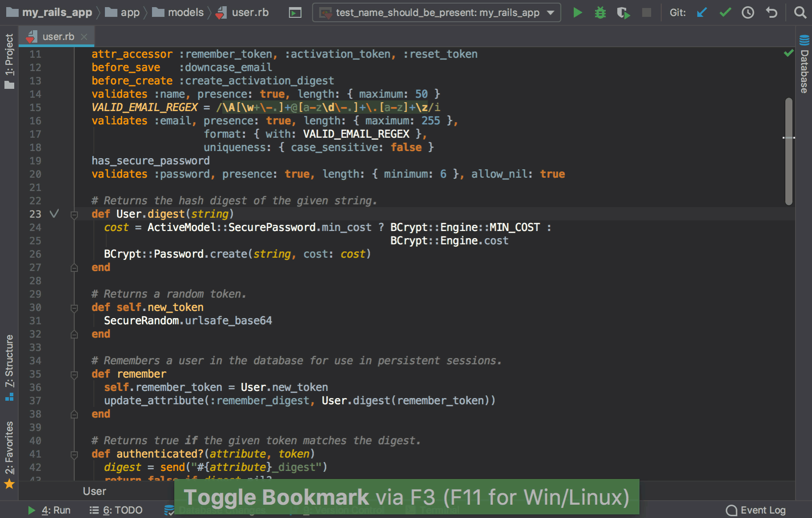Image resolution: width=812 pixels, height=518 pixels.
Task: Click the User breadcrumb below the editor
Action: click(x=94, y=491)
